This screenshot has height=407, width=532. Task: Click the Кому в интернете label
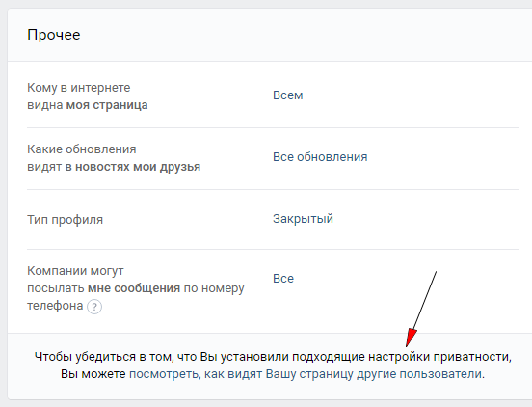pyautogui.click(x=79, y=88)
